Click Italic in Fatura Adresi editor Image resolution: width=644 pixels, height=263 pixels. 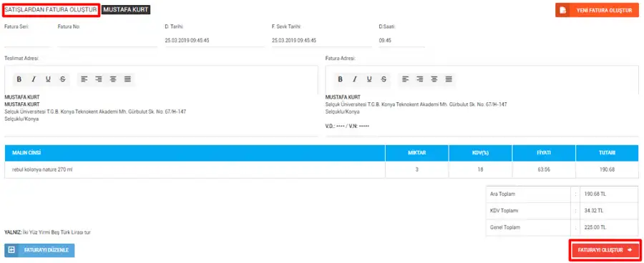pos(354,79)
